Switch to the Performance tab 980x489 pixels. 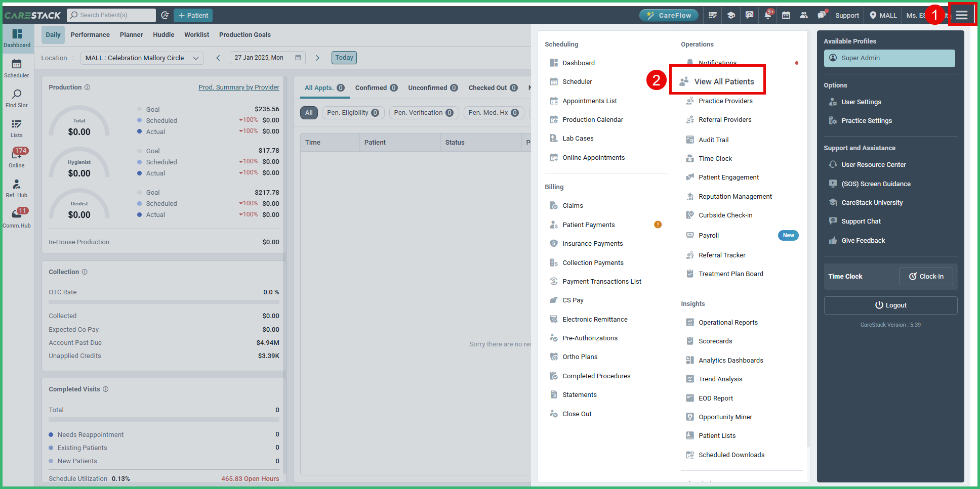(90, 34)
